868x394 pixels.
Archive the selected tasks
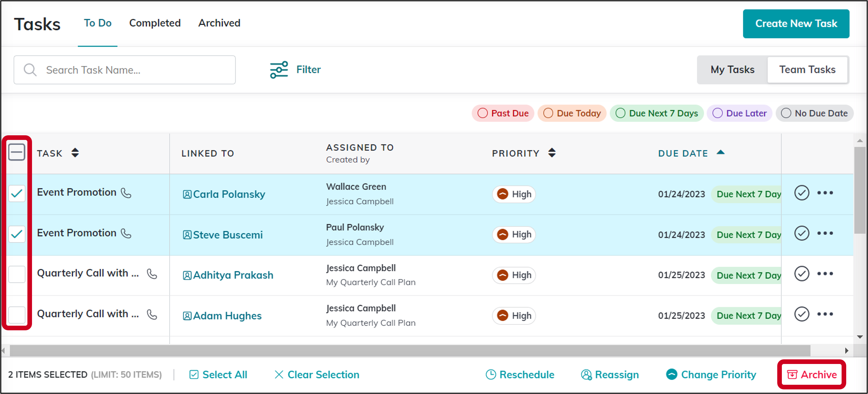[812, 375]
